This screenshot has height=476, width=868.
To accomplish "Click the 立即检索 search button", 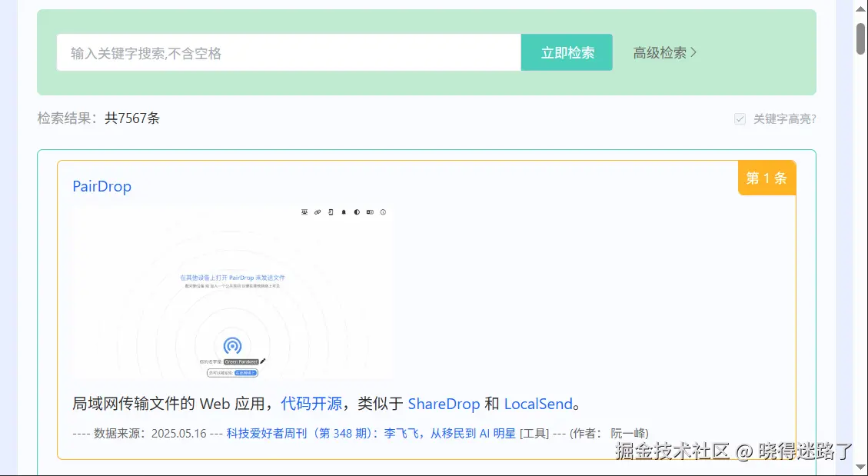I will (x=567, y=52).
